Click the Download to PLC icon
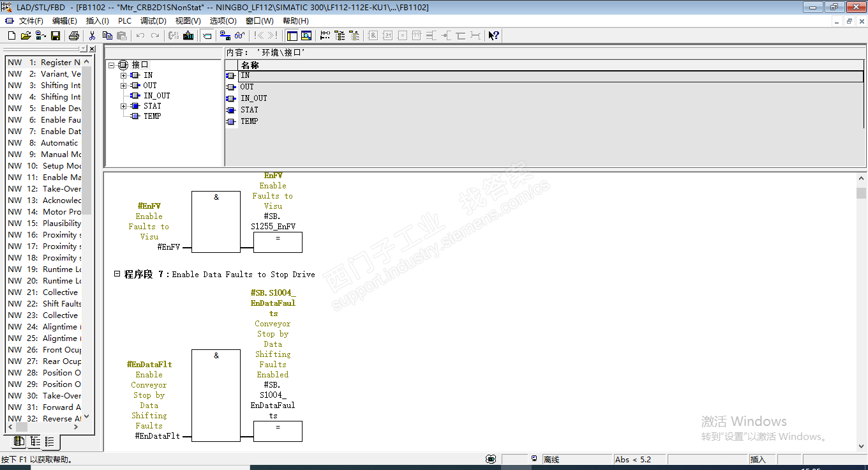Image resolution: width=868 pixels, height=470 pixels. pyautogui.click(x=188, y=36)
